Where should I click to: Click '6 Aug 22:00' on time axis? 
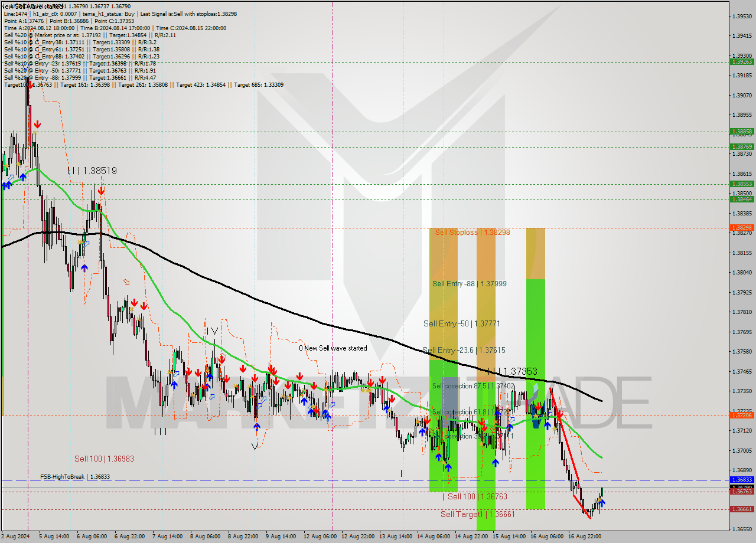point(130,537)
